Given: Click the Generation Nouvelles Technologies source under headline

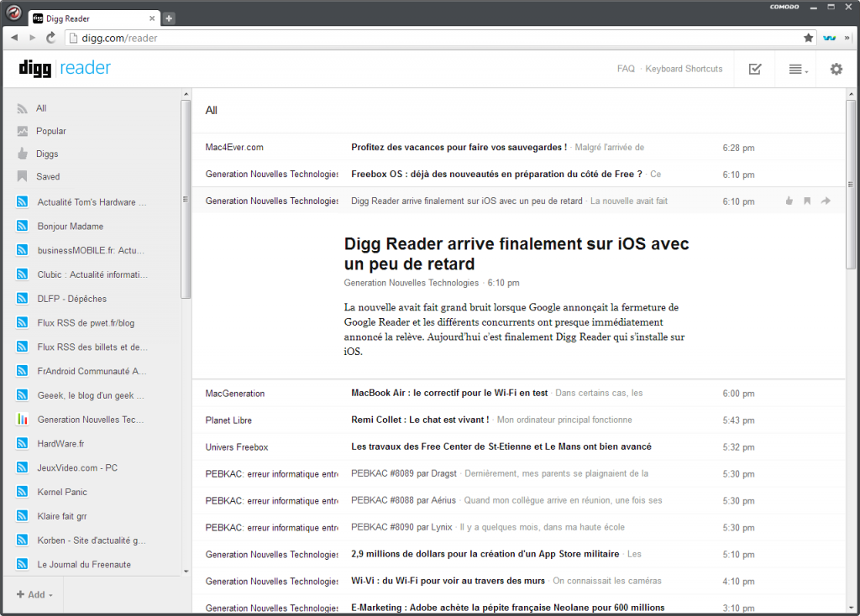Looking at the screenshot, I should tap(412, 283).
